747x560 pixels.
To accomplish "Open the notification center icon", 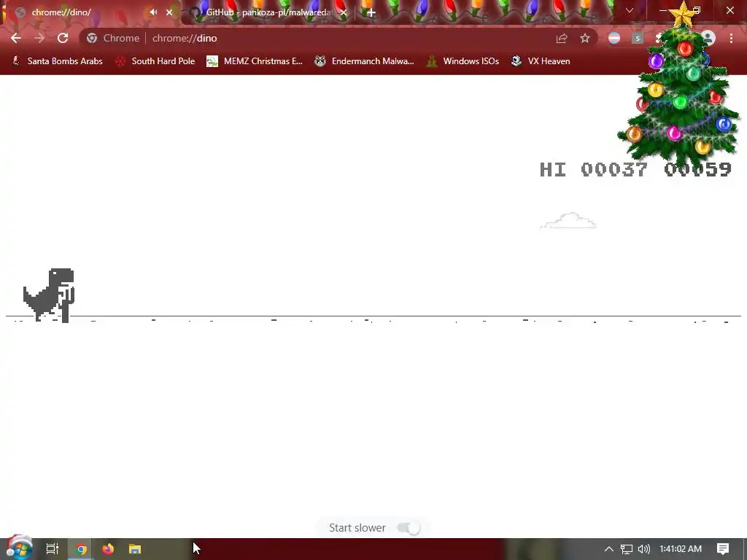I will tap(723, 549).
